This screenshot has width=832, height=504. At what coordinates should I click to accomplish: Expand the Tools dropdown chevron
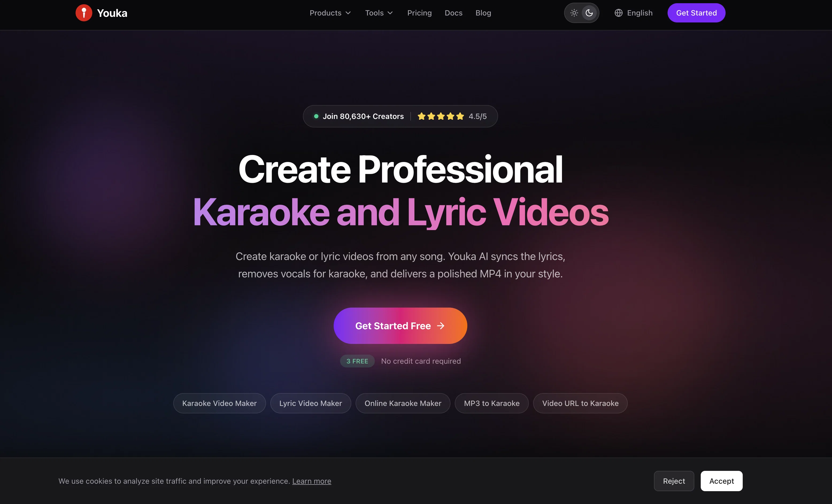390,13
